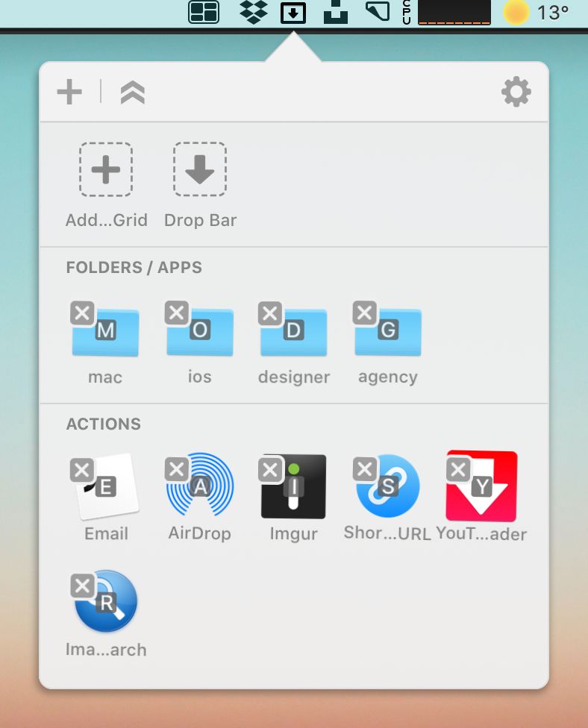Click the tray upload menu bar icon

coord(336,12)
